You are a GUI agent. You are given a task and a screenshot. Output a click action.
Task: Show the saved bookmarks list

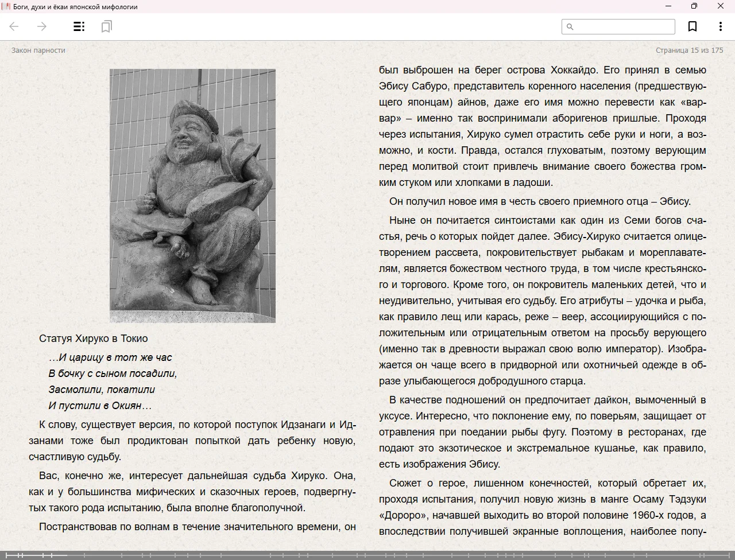point(106,26)
